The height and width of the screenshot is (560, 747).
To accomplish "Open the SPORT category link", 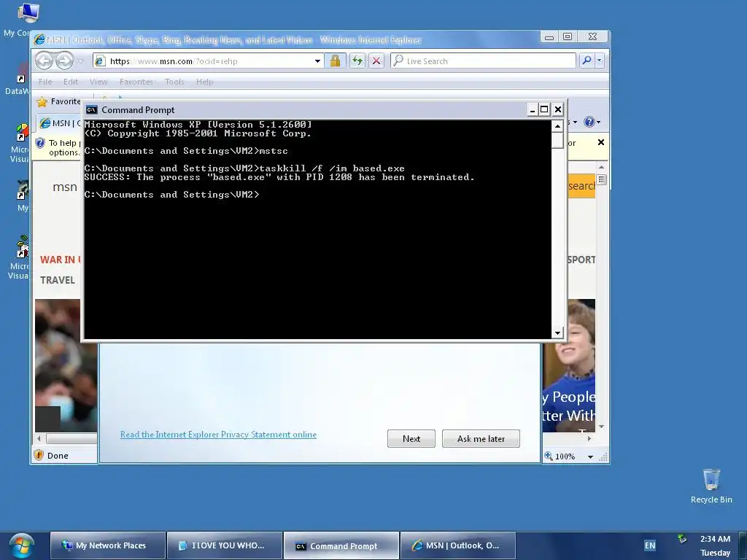I will pyautogui.click(x=581, y=260).
